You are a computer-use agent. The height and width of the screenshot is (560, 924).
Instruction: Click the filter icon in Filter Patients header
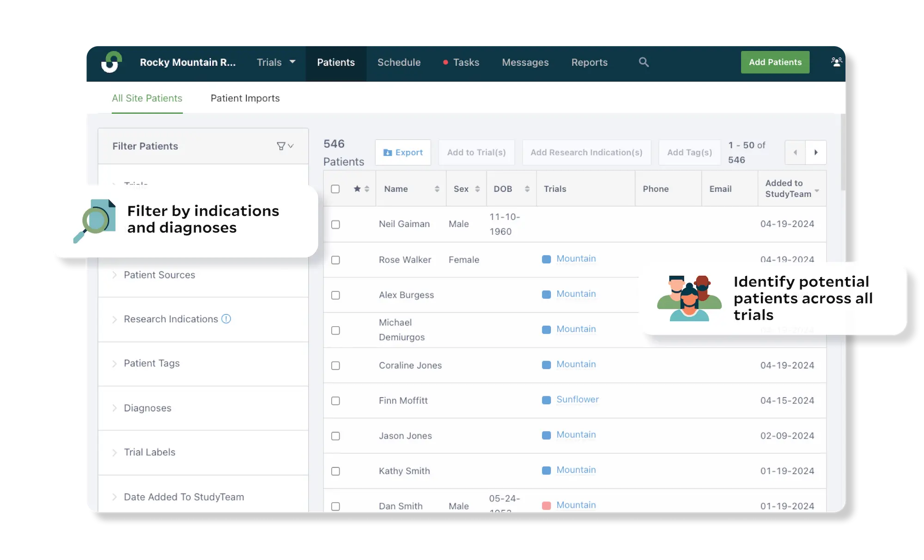click(x=281, y=146)
